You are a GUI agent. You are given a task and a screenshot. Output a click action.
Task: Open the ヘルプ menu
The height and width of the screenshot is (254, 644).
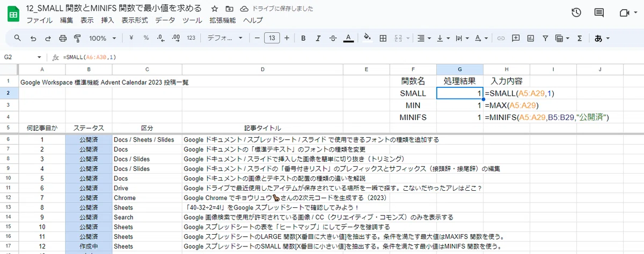coord(253,20)
